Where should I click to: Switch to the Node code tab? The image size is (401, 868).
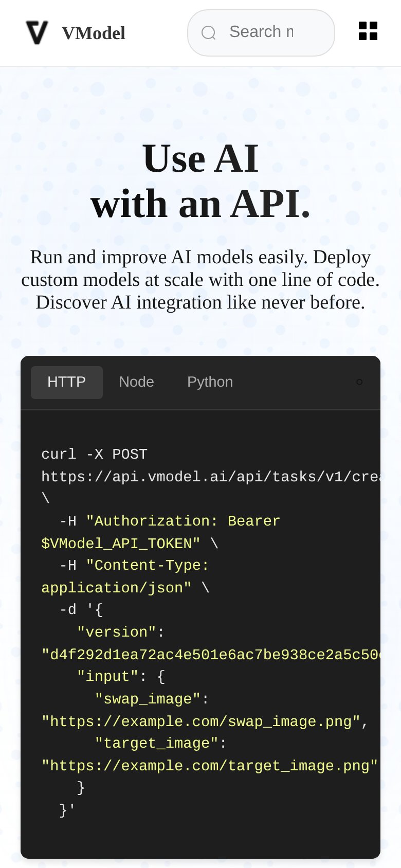coord(137,382)
